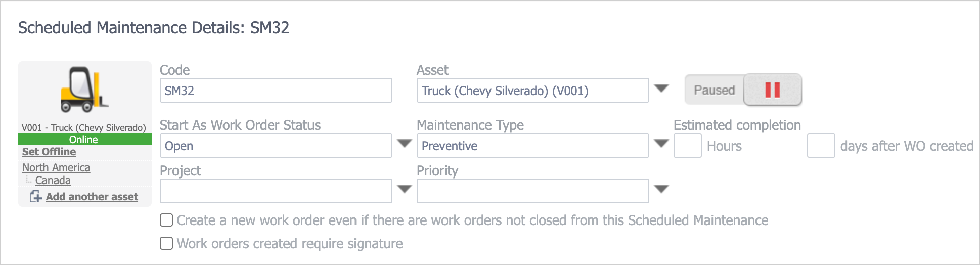Click the Code field containing SM32
Viewport: 980px width, 265px height.
[x=276, y=91]
